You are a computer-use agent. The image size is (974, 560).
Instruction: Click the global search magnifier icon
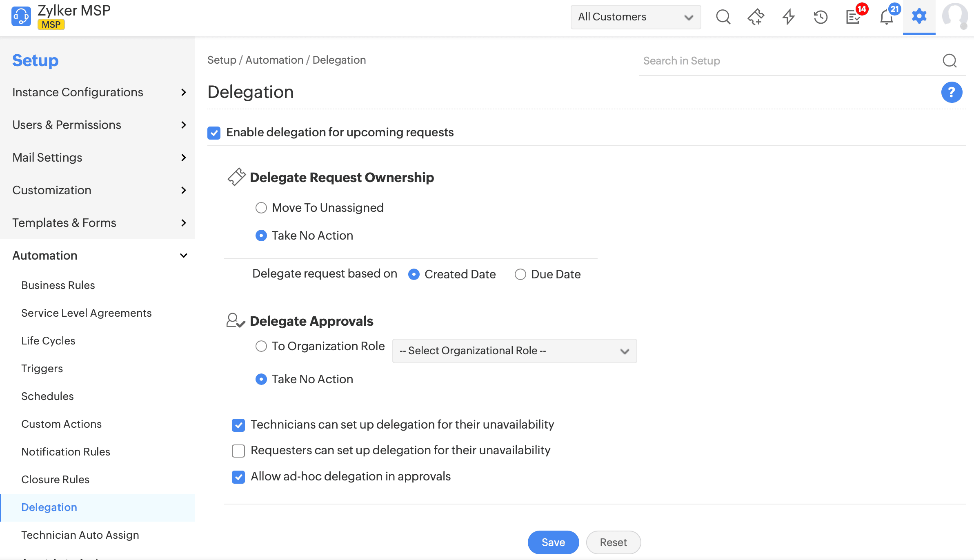coord(723,17)
